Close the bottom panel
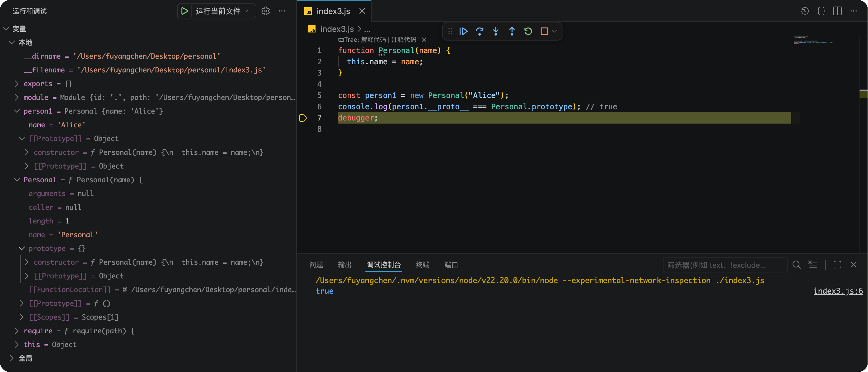 pyautogui.click(x=854, y=265)
